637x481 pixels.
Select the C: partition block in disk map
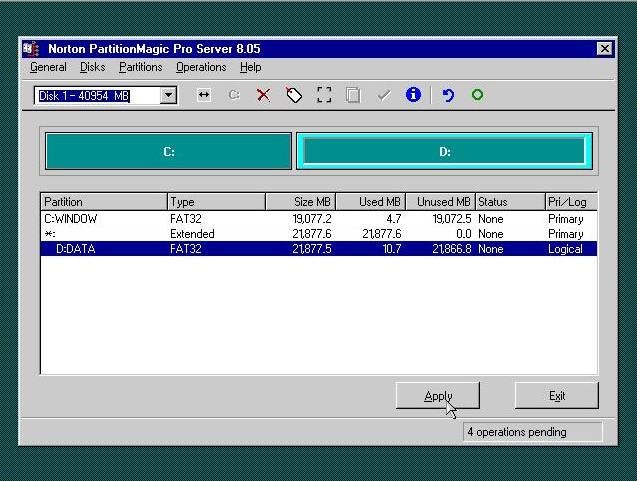pos(169,152)
